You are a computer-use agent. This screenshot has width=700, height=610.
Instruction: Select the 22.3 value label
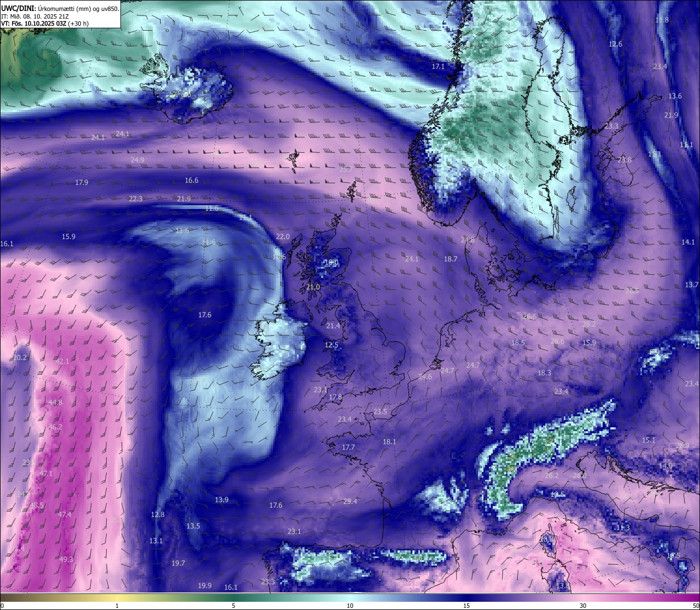[136, 199]
